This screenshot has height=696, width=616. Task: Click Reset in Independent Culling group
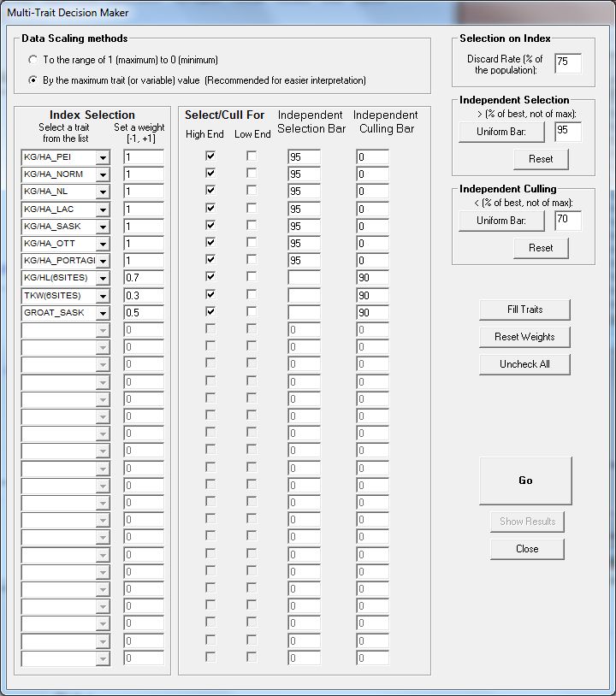pyautogui.click(x=541, y=248)
